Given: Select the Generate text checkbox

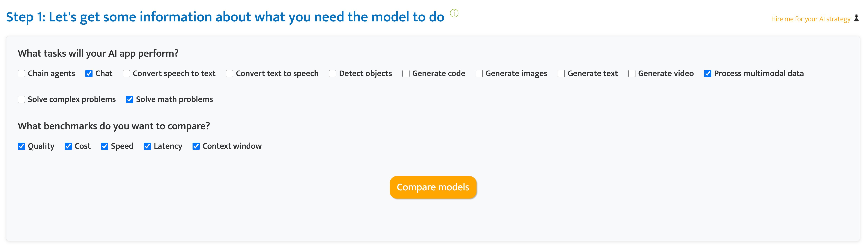Looking at the screenshot, I should (x=561, y=73).
